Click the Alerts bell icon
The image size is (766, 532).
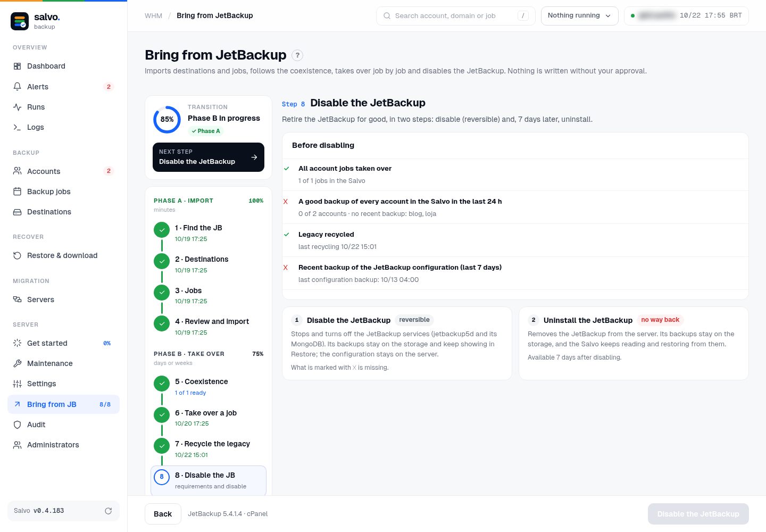click(17, 87)
